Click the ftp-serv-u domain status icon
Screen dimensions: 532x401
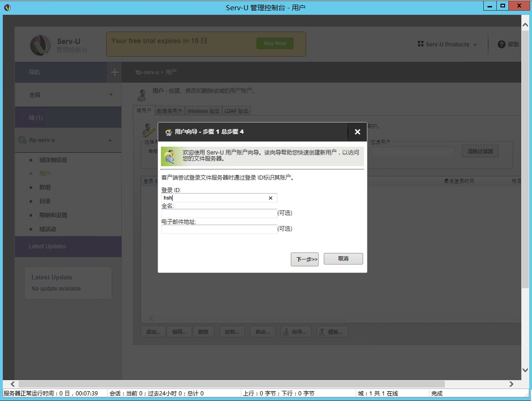(22, 140)
